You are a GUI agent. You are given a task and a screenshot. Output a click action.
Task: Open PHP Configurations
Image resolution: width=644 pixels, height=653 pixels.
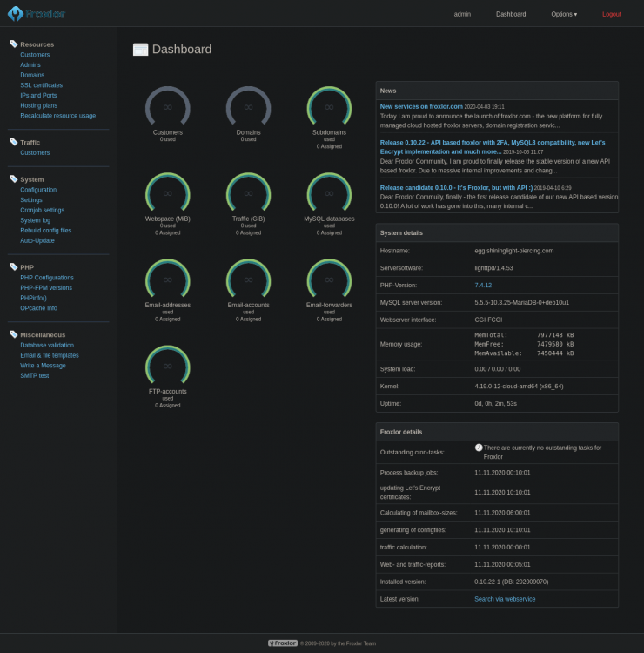47,278
